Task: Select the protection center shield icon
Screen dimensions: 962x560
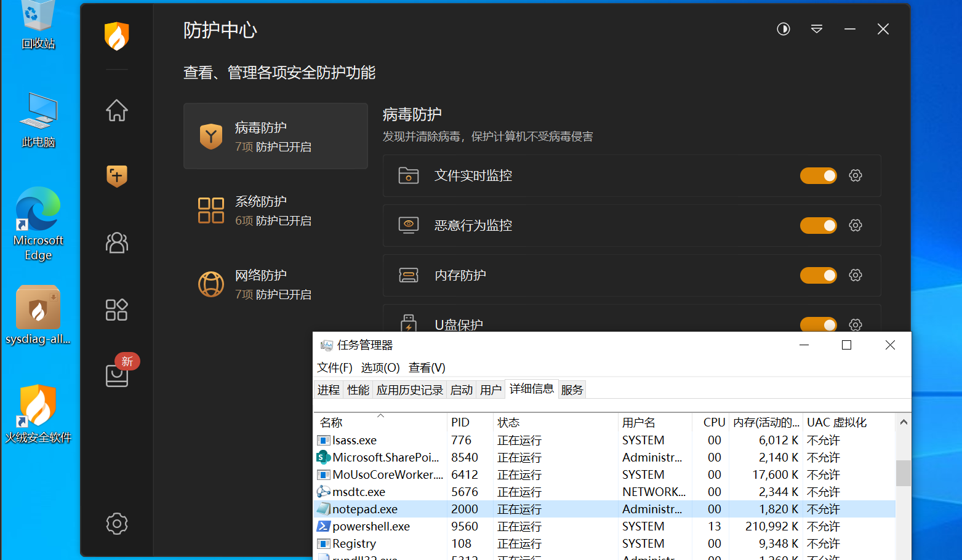Action: (116, 176)
